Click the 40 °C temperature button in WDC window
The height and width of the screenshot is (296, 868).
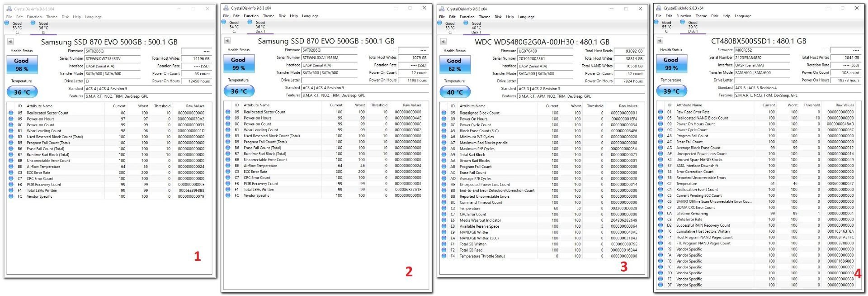pyautogui.click(x=455, y=92)
